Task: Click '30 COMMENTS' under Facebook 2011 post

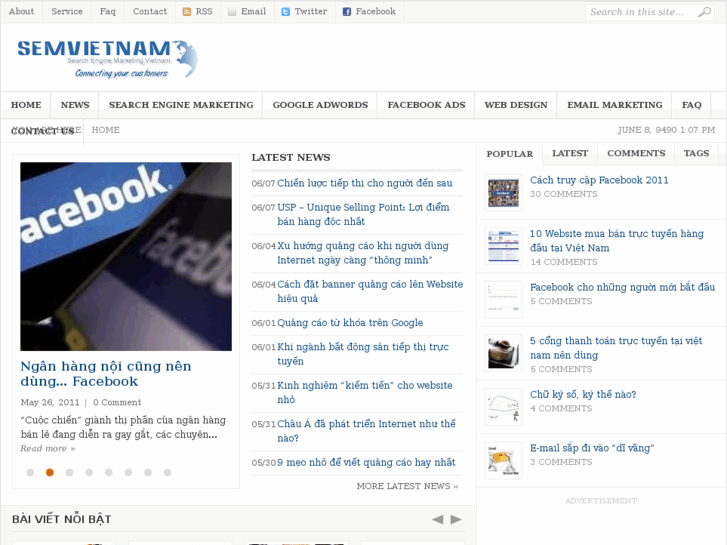Action: click(x=564, y=194)
